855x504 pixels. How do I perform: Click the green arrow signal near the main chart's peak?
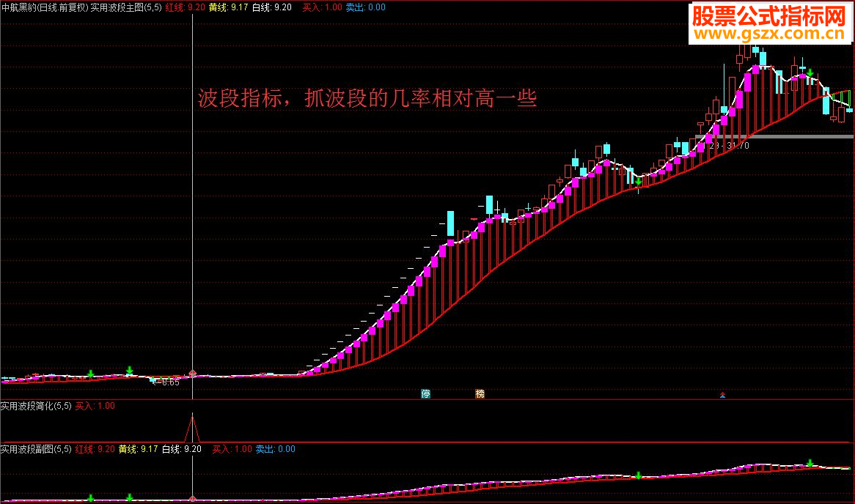pos(810,73)
